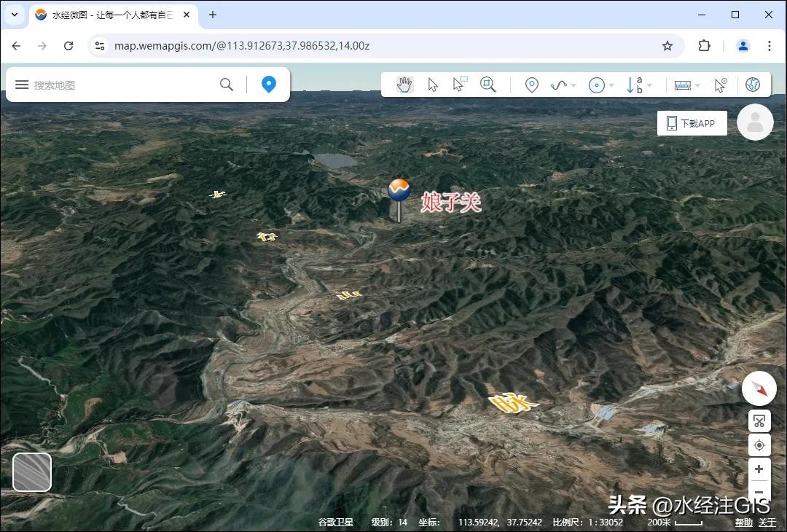Open the hamburger menu beside search

(x=22, y=85)
